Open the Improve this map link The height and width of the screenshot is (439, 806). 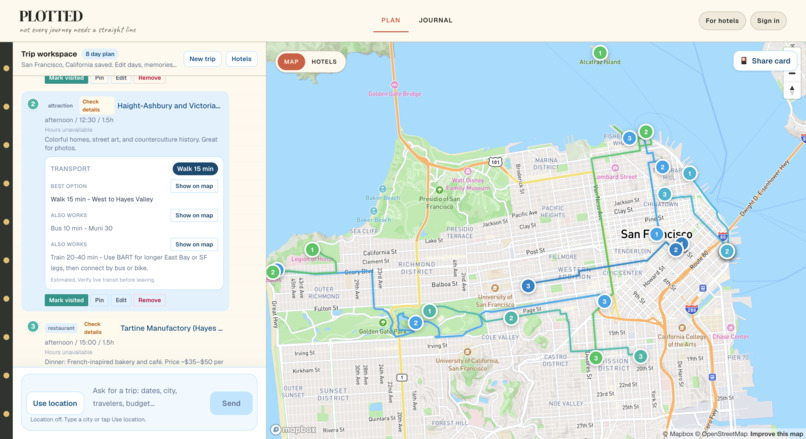tap(776, 434)
